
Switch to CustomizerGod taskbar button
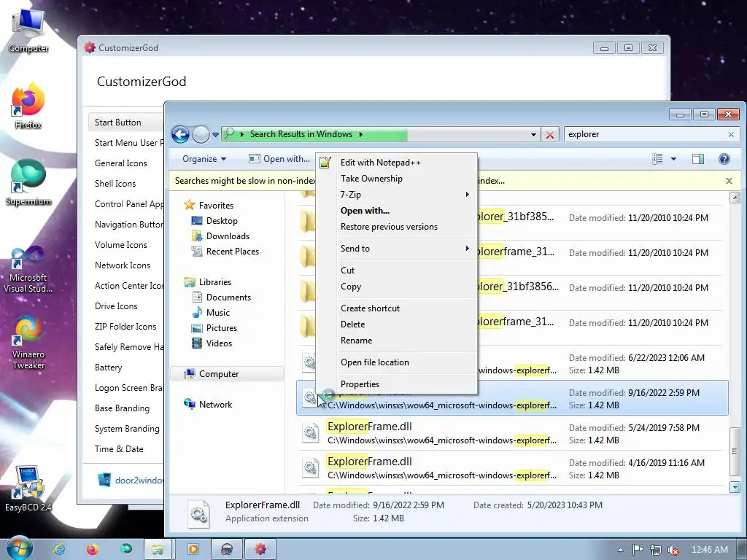coord(260,549)
